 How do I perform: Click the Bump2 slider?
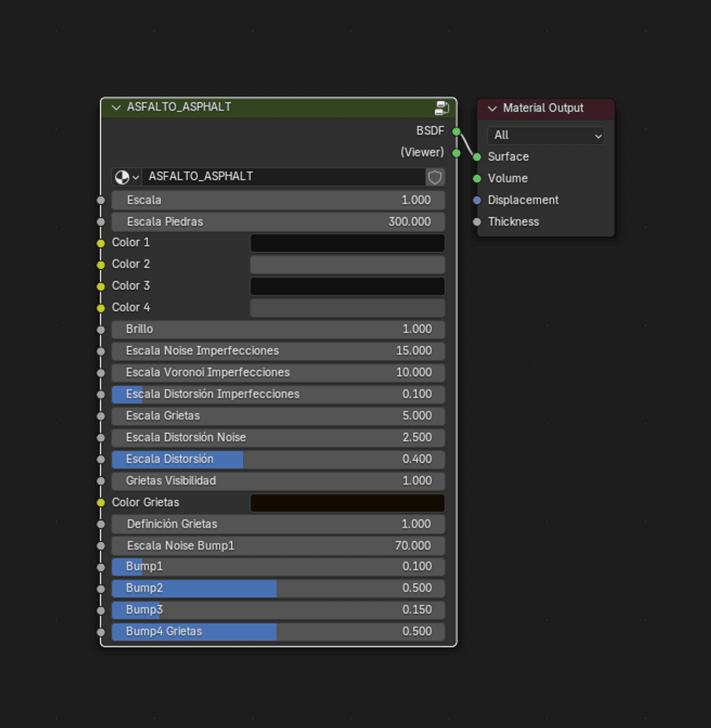click(278, 588)
